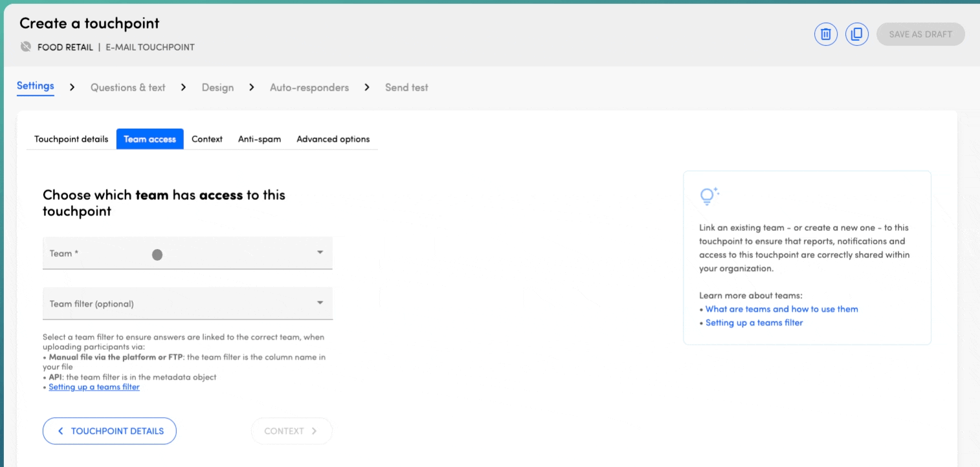Click the lightbulb tip icon

709,196
